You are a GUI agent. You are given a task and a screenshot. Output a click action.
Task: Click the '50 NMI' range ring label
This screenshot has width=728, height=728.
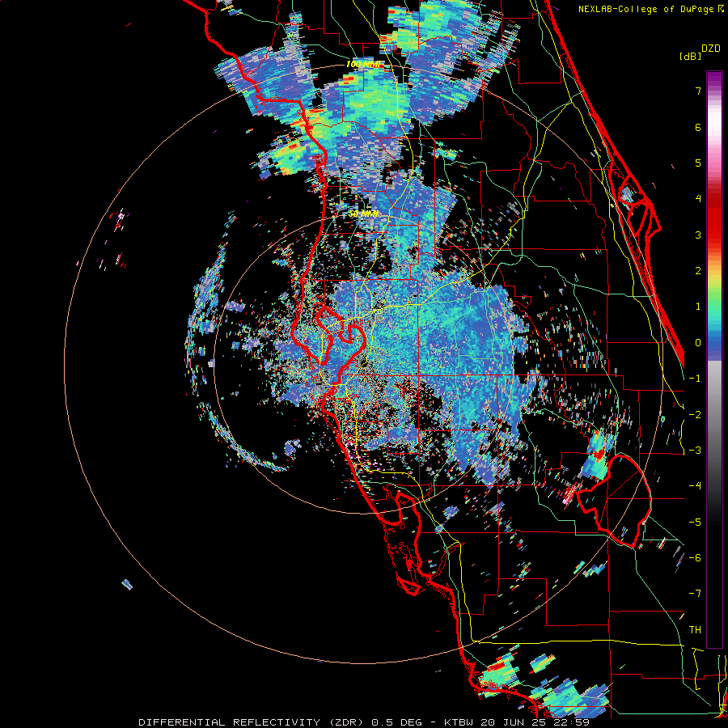363,214
